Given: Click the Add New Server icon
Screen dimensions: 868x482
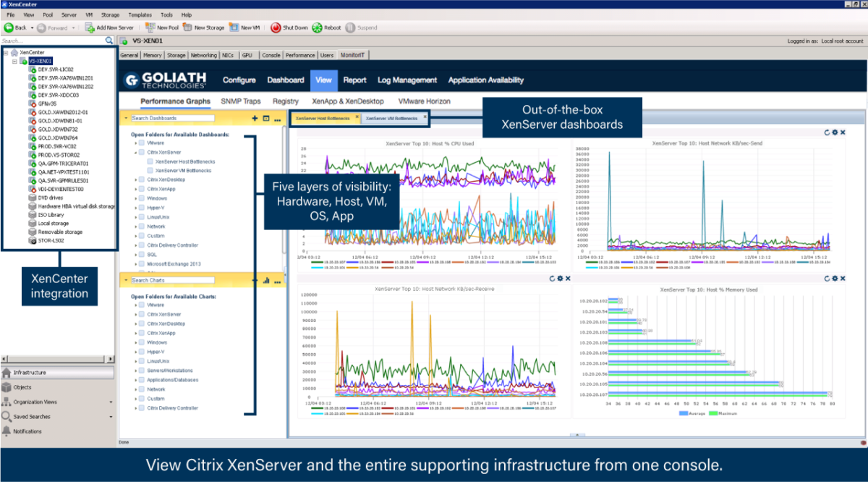Looking at the screenshot, I should [89, 28].
